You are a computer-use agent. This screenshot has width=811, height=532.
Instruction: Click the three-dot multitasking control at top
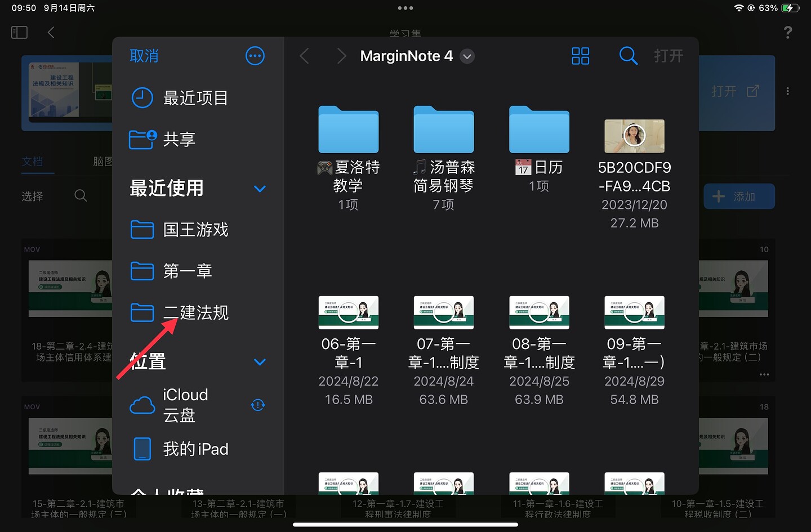click(x=405, y=8)
